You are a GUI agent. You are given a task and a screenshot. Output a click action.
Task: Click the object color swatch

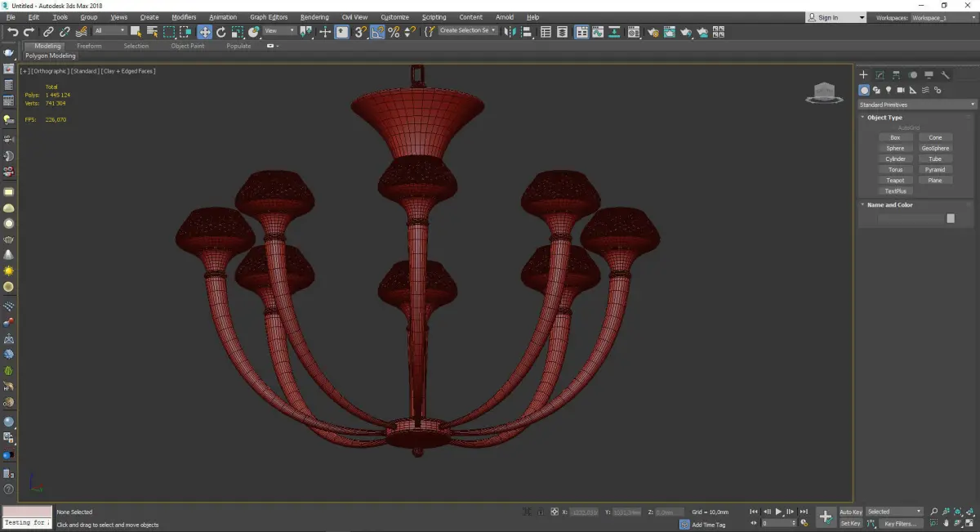pos(951,218)
